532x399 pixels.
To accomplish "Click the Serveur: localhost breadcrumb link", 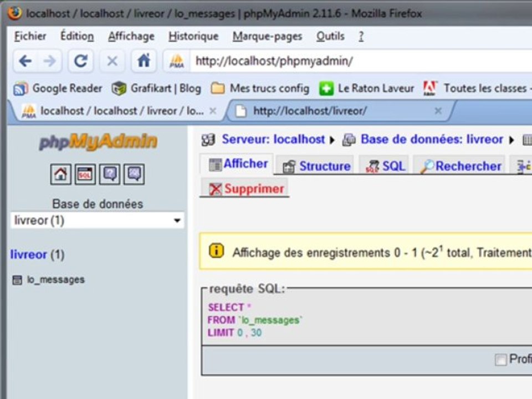I will click(273, 140).
